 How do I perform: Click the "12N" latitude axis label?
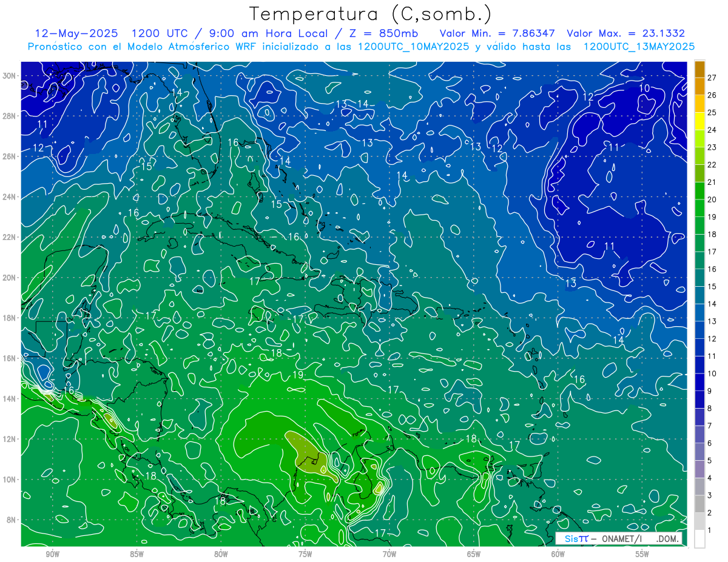pyautogui.click(x=9, y=439)
